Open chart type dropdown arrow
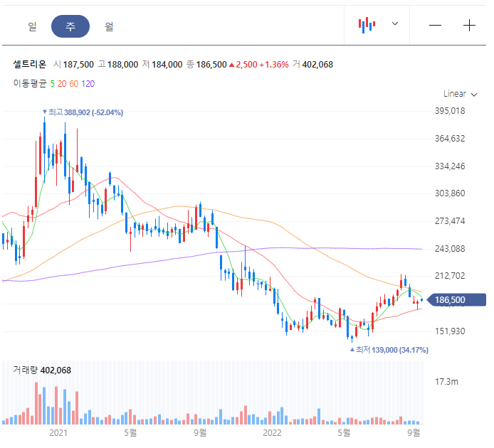The height and width of the screenshot is (448, 494). click(x=395, y=23)
